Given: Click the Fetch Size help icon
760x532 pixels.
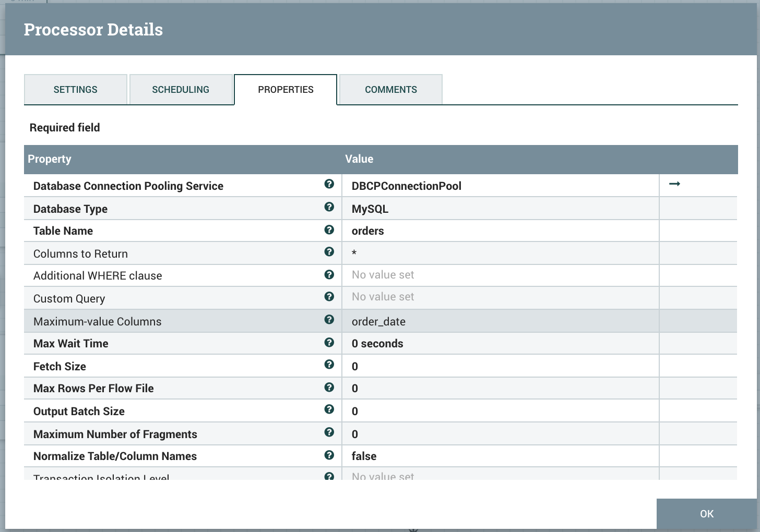Looking at the screenshot, I should pyautogui.click(x=329, y=364).
